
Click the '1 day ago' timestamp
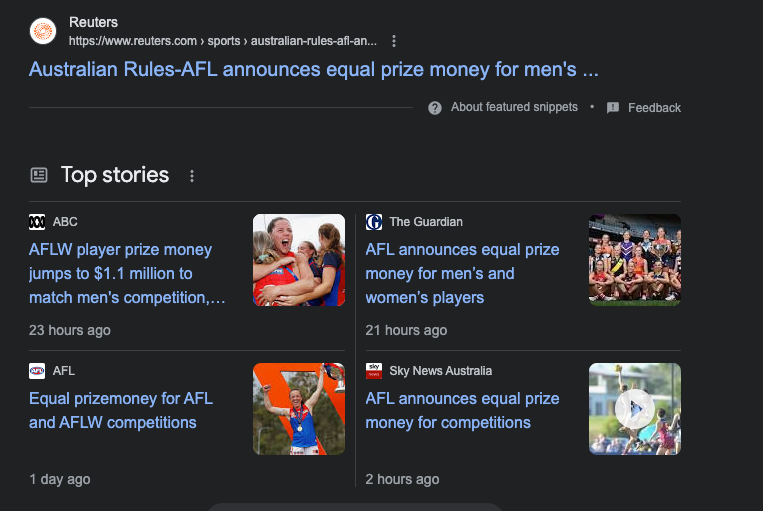pos(60,479)
